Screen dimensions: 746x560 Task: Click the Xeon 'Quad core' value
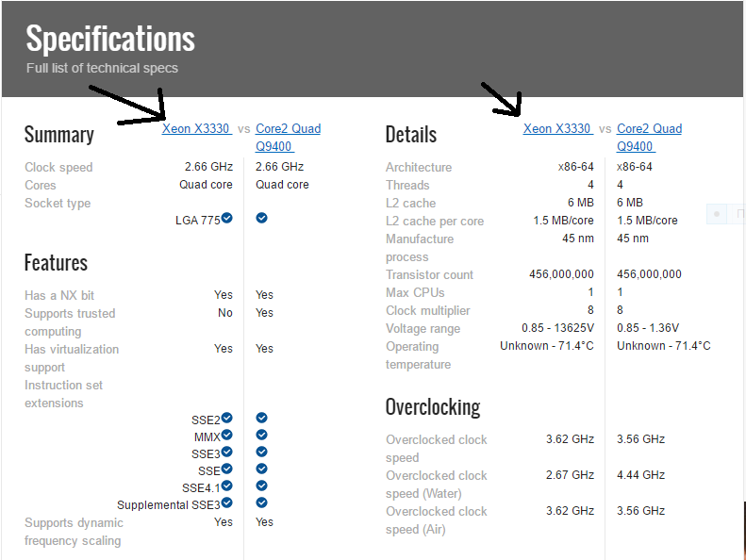(206, 185)
